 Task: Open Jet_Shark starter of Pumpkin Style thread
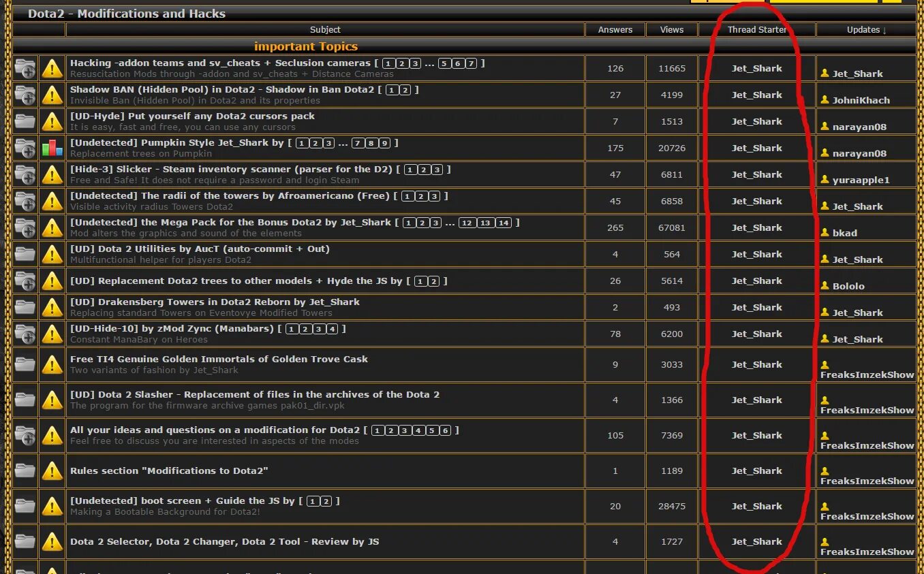[757, 148]
